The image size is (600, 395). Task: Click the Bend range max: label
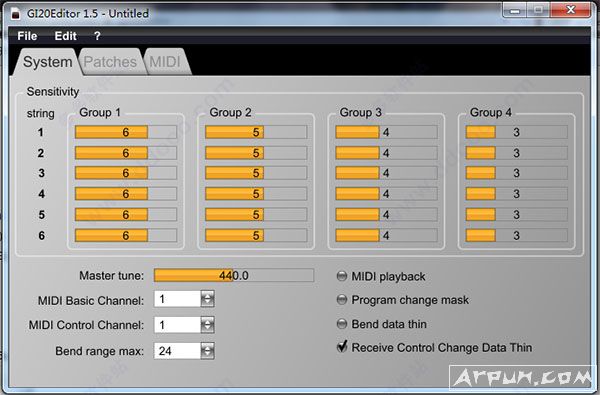(99, 351)
